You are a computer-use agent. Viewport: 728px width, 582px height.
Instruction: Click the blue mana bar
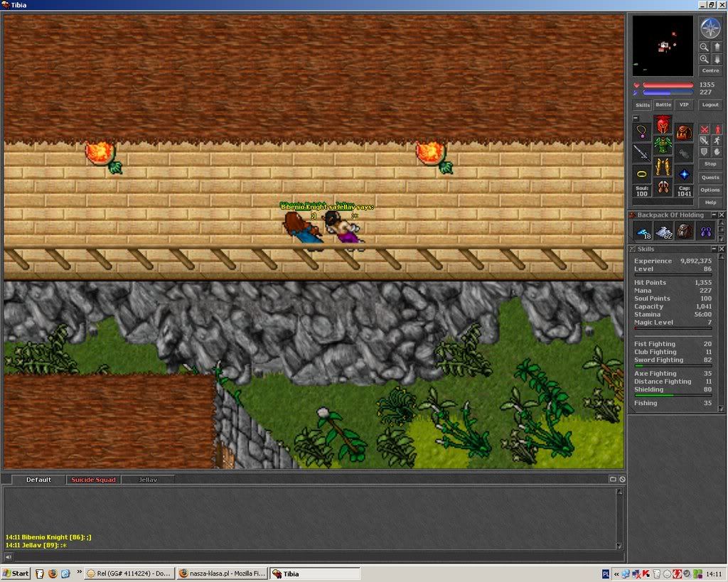[668, 92]
